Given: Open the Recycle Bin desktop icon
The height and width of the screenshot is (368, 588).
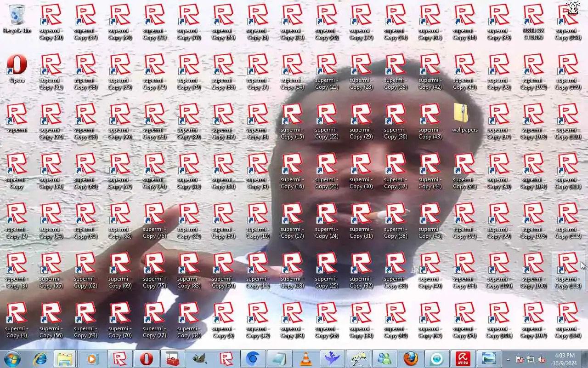Looking at the screenshot, I should point(17,19).
